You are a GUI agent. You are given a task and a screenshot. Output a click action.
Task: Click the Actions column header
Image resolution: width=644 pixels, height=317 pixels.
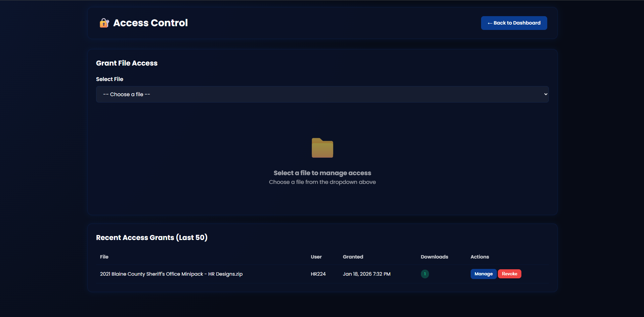[479, 257]
